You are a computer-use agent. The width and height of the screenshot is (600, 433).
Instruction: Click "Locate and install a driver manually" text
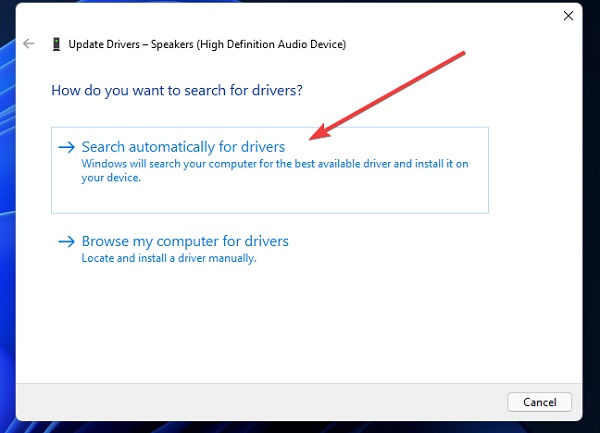pyautogui.click(x=169, y=258)
